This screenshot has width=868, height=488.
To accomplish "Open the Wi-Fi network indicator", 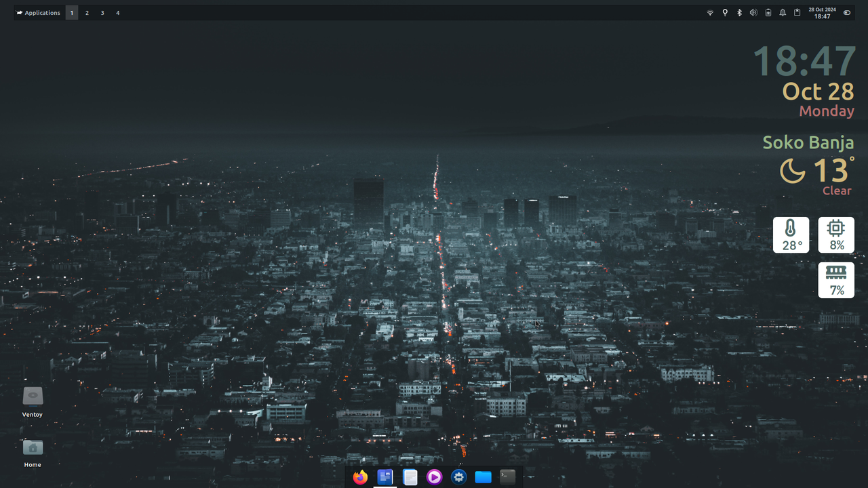I will 710,13.
